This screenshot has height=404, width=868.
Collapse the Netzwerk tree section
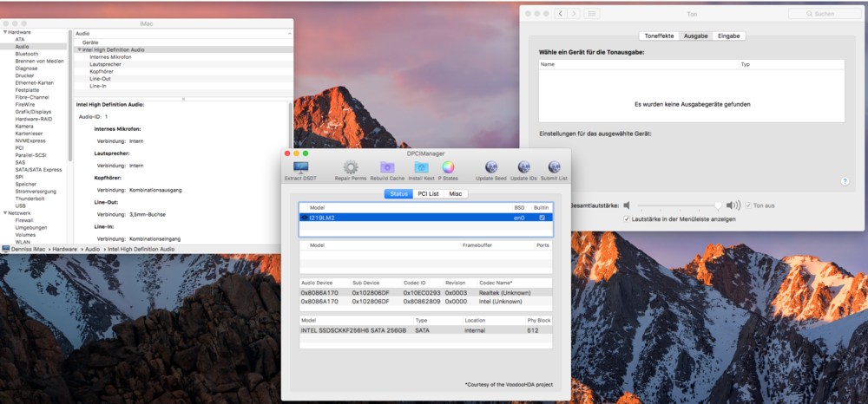coord(5,212)
